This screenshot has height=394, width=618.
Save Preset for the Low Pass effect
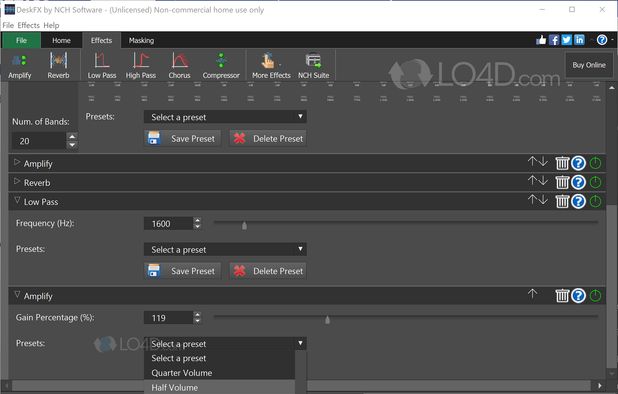coord(182,271)
